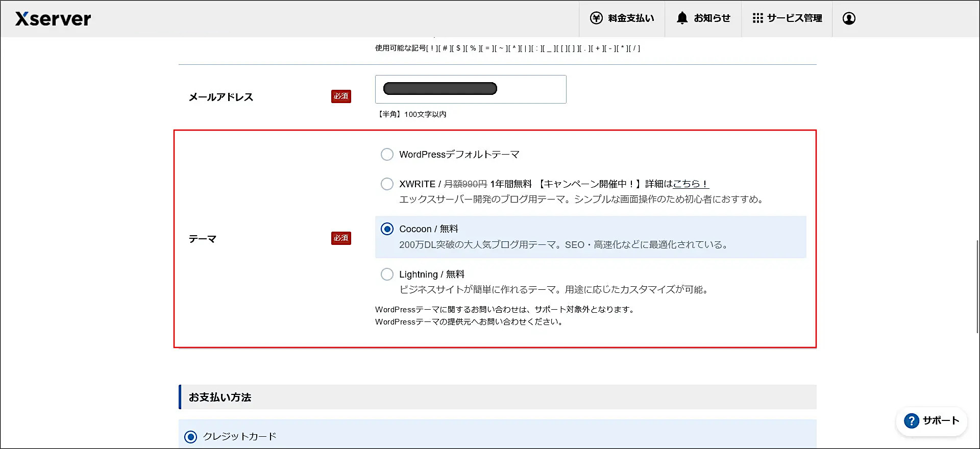Viewport: 980px width, 449px height.
Task: Open 料金支払い menu item
Action: (622, 18)
